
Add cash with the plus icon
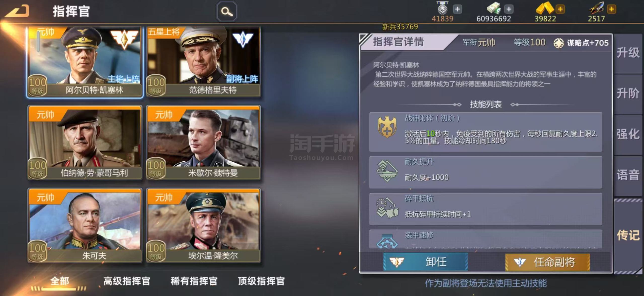point(509,9)
